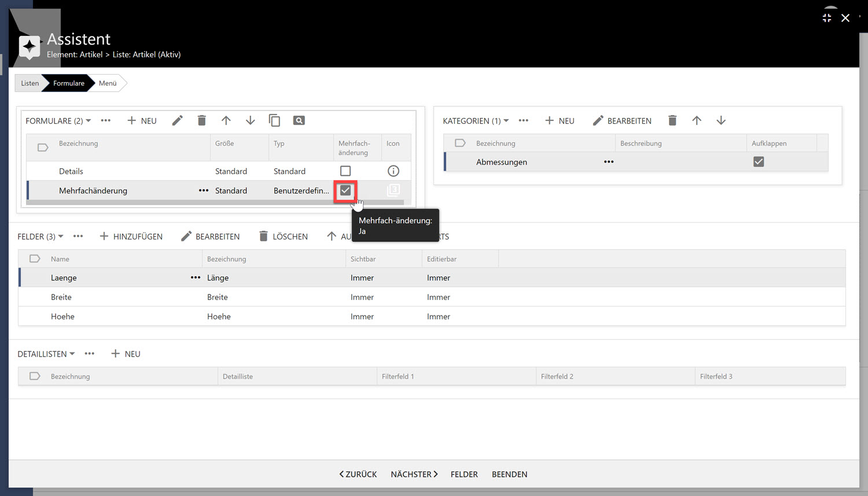Expand the FORMULARE (2) dropdown
The height and width of the screenshot is (496, 868).
(x=58, y=121)
